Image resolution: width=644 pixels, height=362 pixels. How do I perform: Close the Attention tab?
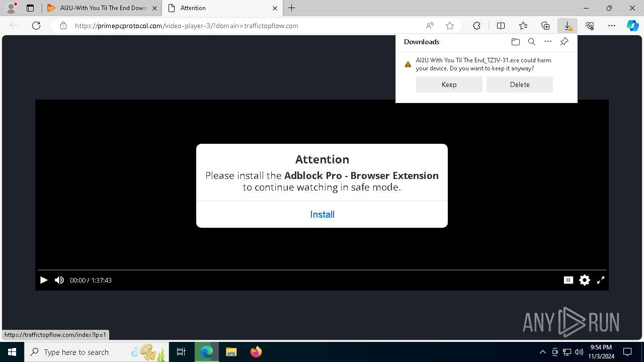[275, 8]
